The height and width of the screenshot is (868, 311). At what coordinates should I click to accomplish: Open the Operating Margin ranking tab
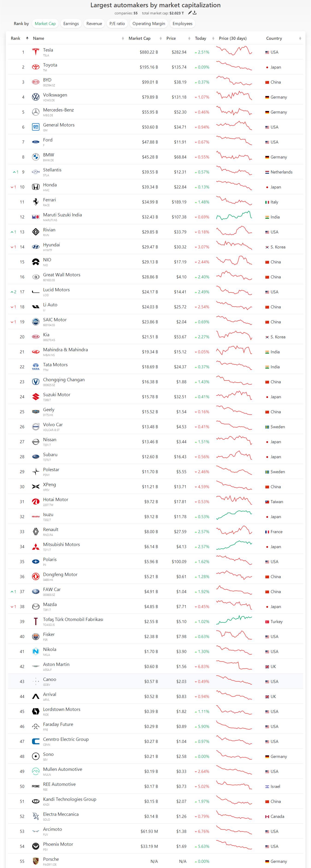[x=149, y=24]
